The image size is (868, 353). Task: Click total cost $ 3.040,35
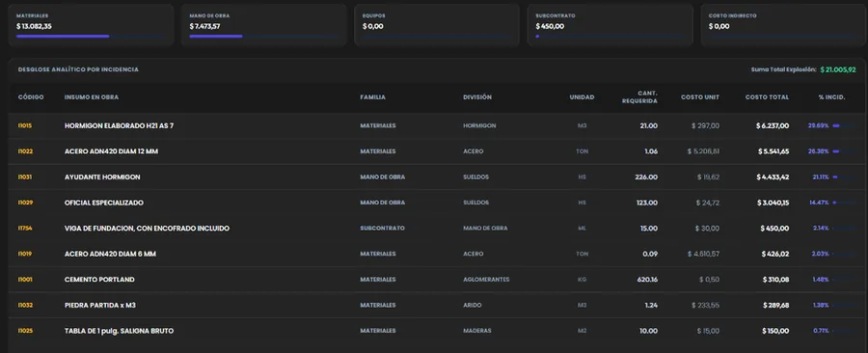(x=773, y=203)
